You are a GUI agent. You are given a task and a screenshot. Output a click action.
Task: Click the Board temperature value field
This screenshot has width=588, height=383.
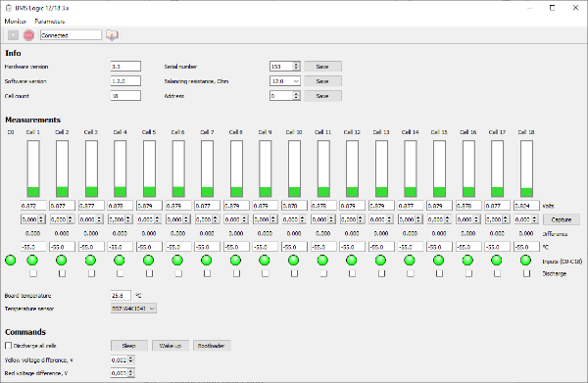click(x=121, y=295)
